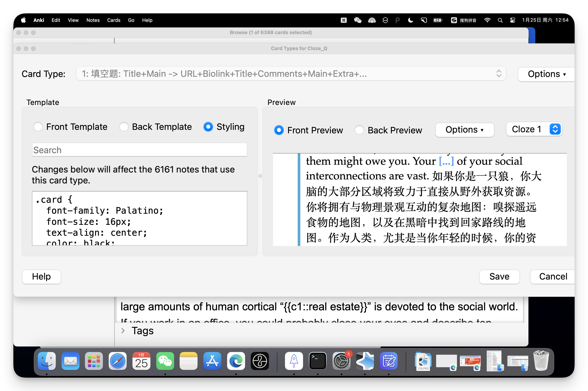Open the Cards menu in menu bar
Image resolution: width=588 pixels, height=391 pixels.
click(x=114, y=20)
